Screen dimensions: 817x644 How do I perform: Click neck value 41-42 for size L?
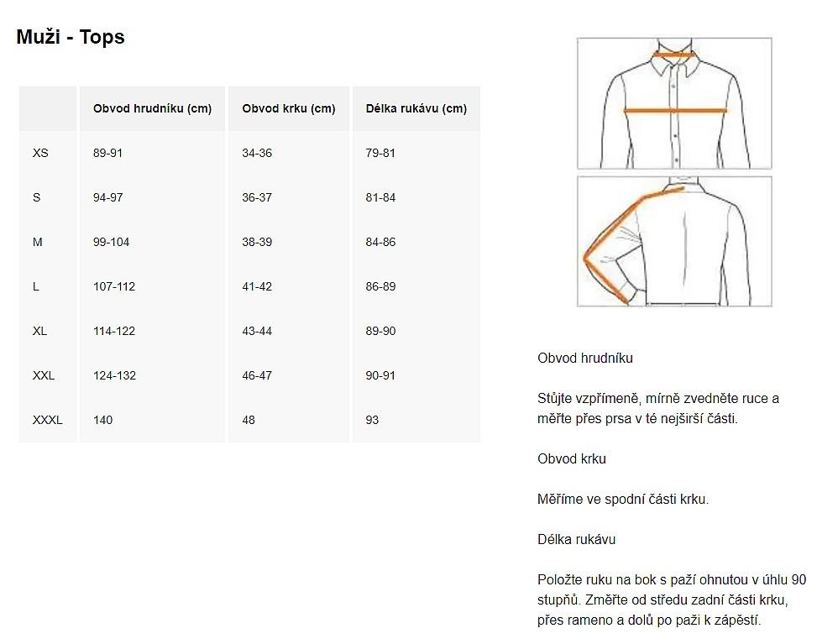pyautogui.click(x=257, y=286)
